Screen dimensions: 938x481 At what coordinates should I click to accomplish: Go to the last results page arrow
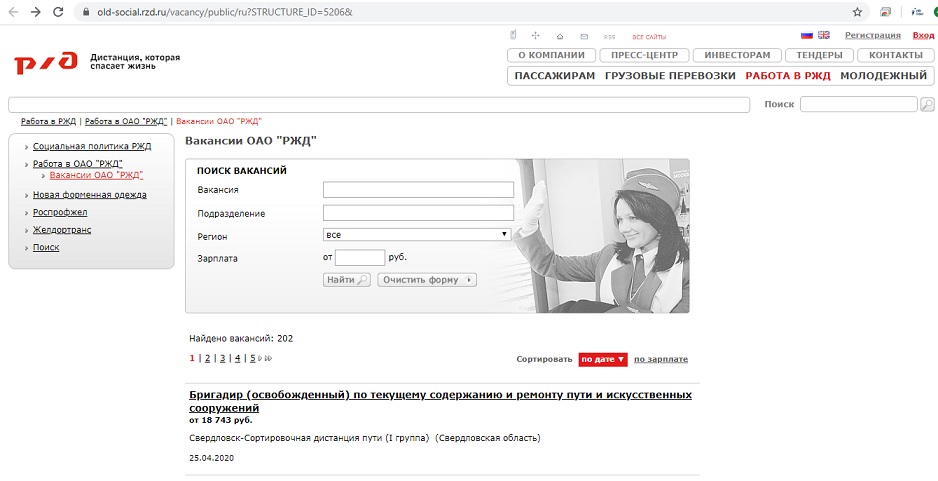(x=269, y=358)
